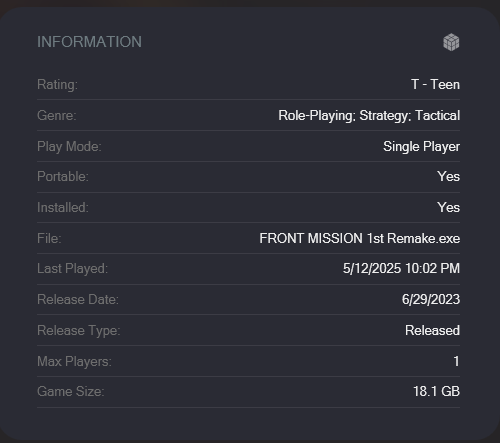Viewport: 500px width, 443px height.
Task: Click the Release Date value 6/29/2023
Action: 431,299
